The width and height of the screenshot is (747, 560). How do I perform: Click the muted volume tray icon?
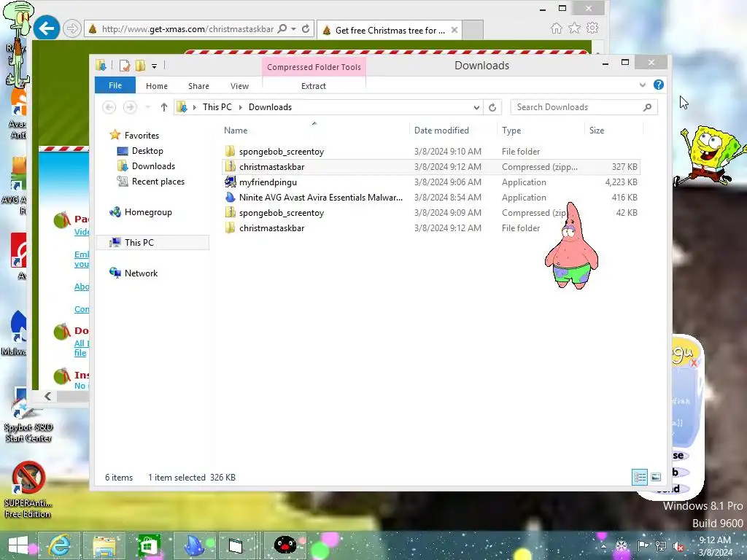click(678, 546)
